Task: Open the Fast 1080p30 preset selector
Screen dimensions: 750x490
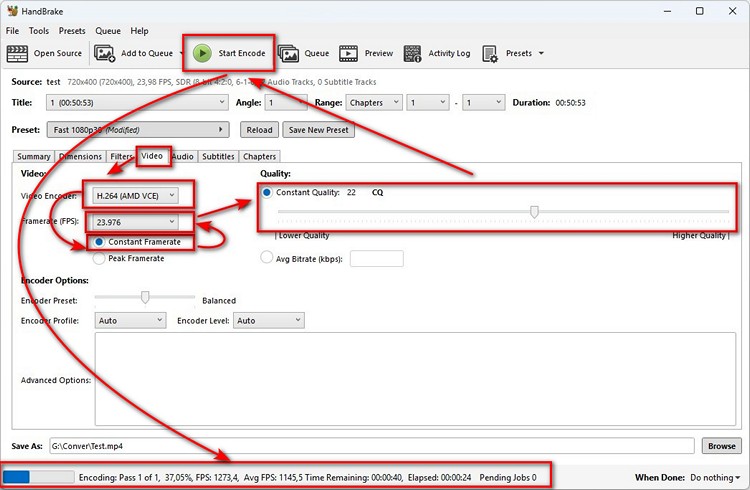Action: [x=138, y=130]
